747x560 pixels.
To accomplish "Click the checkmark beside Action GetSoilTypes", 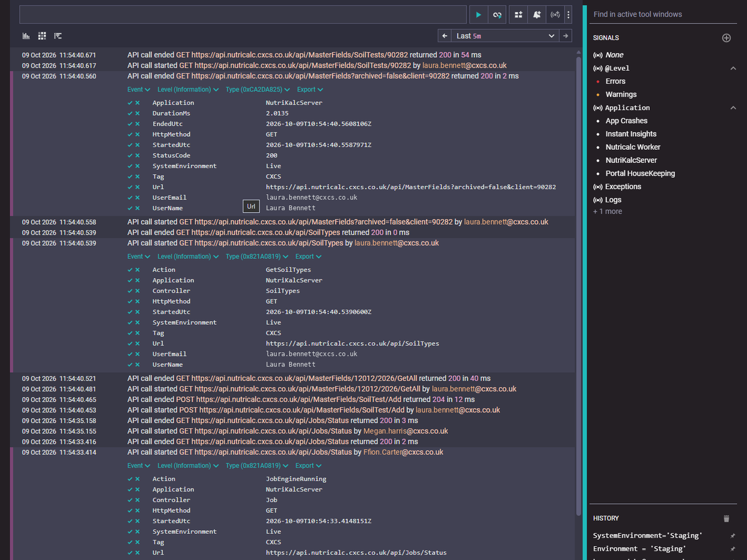I will [129, 270].
